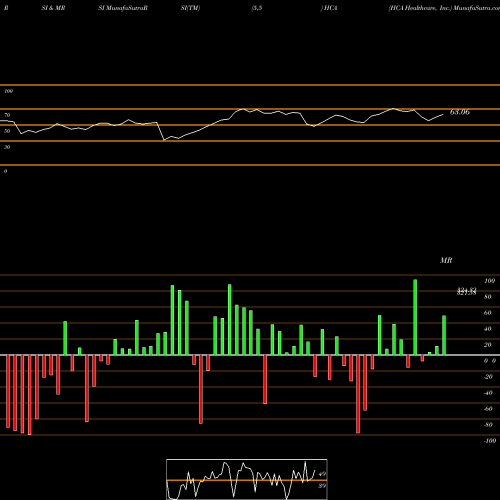
Task: Click the -20 label on MR axis
Action: click(488, 377)
